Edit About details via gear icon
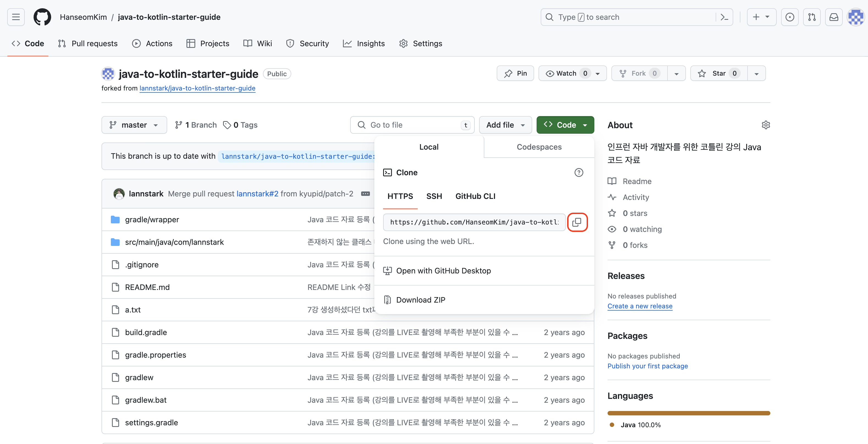Screen dimensions: 868x444 (766, 125)
